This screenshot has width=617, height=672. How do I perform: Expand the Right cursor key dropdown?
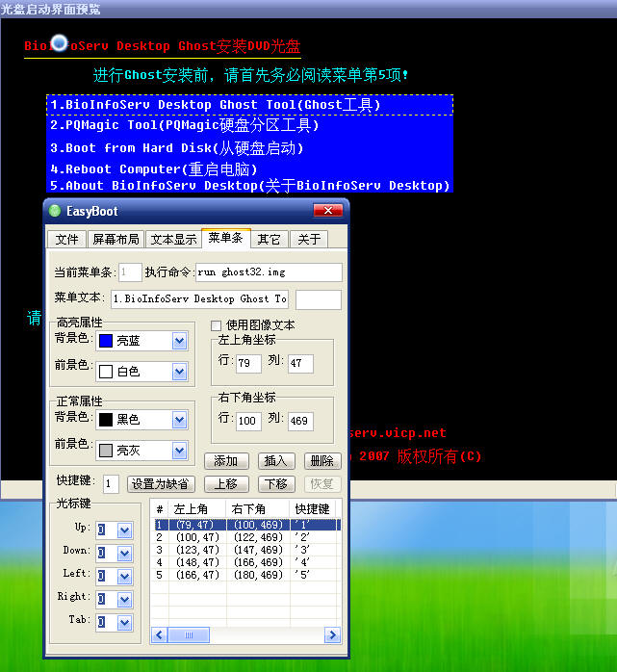(x=125, y=600)
